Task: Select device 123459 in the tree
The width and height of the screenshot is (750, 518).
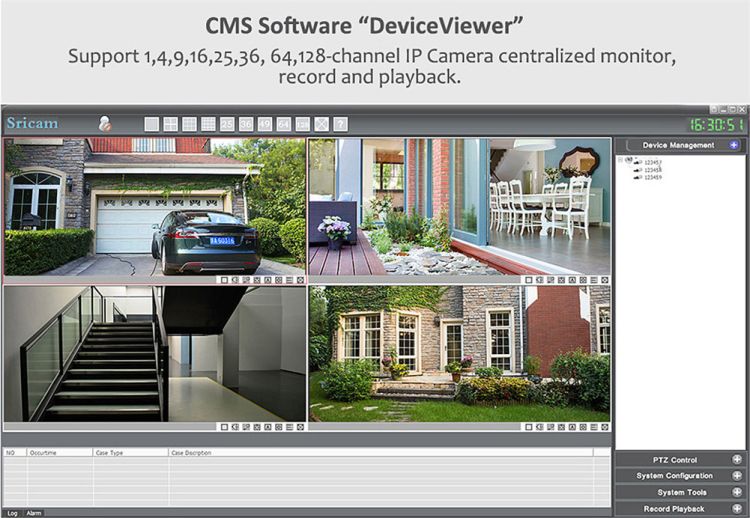Action: click(652, 178)
